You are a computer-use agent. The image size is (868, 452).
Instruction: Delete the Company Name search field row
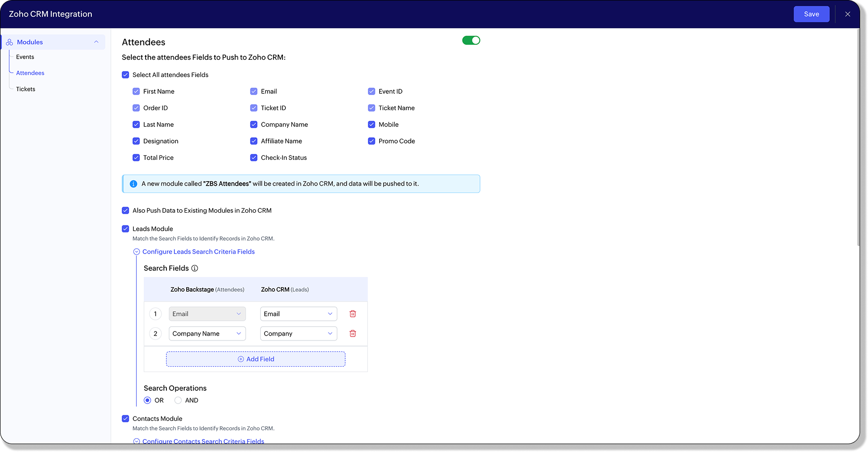pyautogui.click(x=353, y=334)
